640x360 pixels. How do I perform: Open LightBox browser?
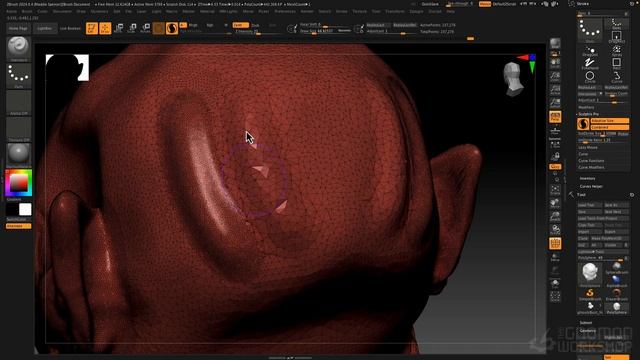point(44,29)
